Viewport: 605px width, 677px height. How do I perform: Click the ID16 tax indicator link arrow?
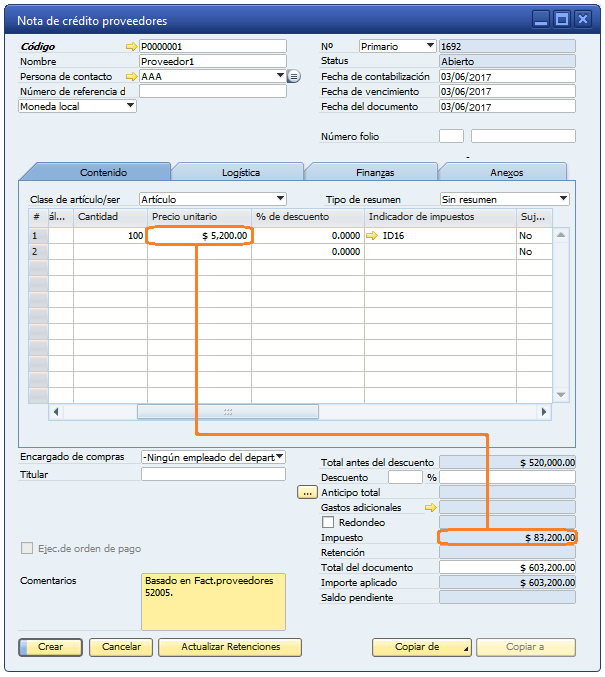[374, 236]
